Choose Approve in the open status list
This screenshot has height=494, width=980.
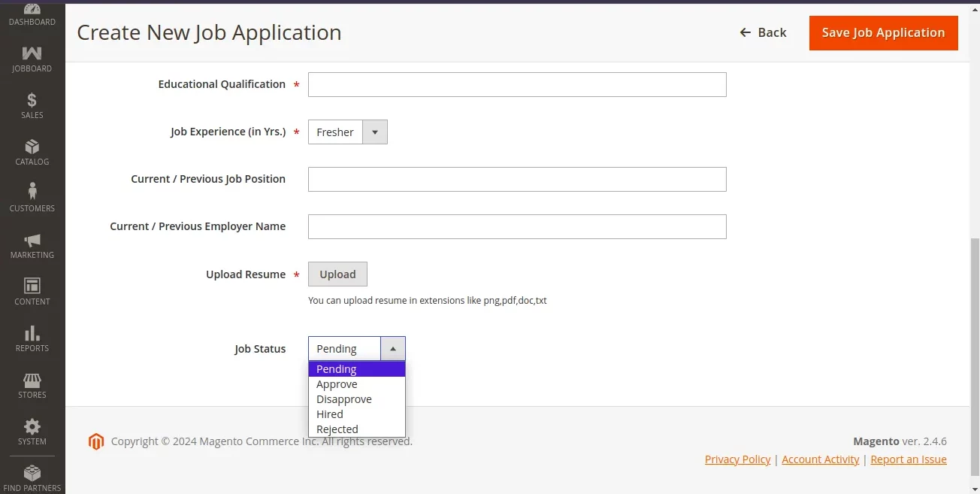(337, 383)
